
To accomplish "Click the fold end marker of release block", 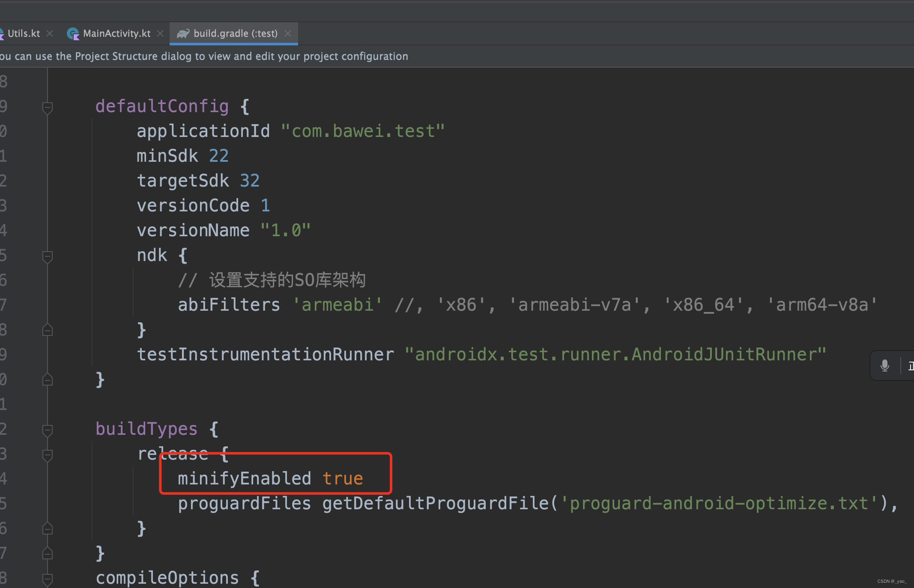I will [x=48, y=529].
